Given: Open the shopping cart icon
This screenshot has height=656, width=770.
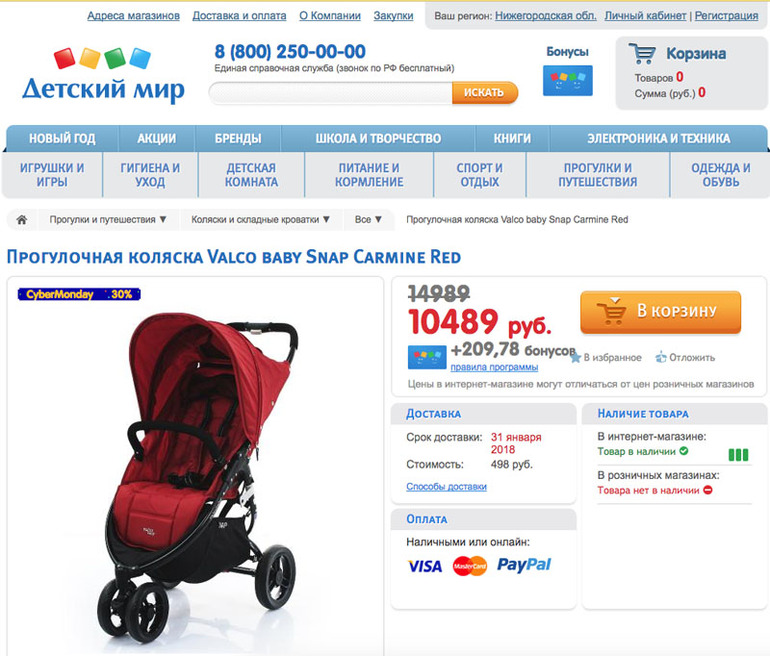Looking at the screenshot, I should pyautogui.click(x=642, y=54).
